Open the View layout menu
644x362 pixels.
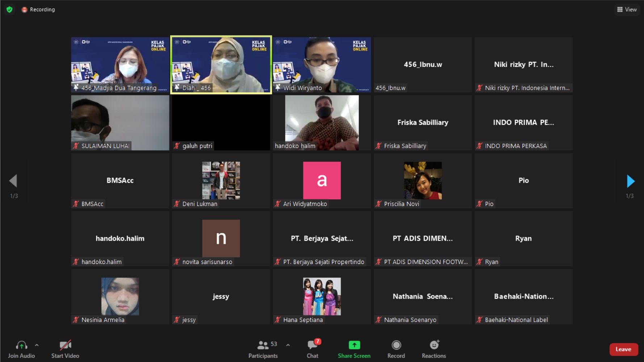627,9
